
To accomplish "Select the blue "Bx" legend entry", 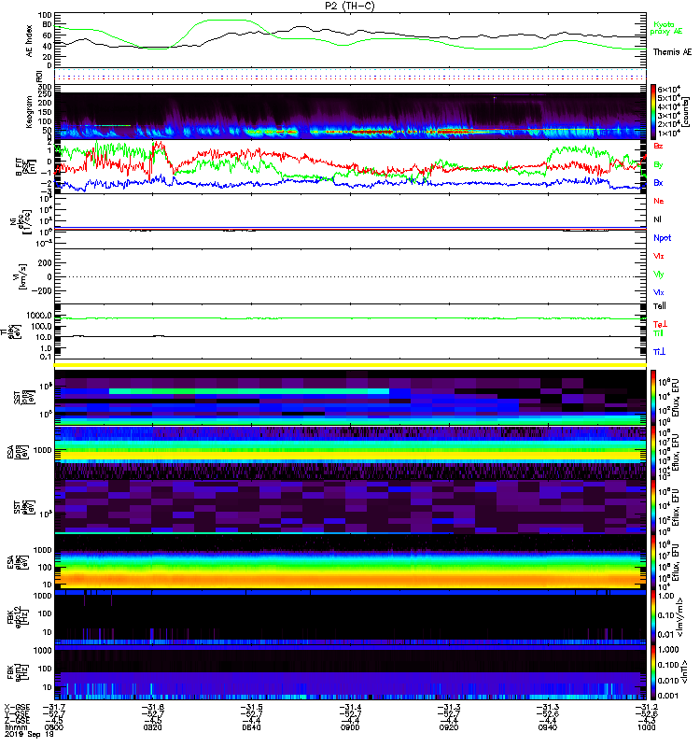I will click(x=658, y=182).
